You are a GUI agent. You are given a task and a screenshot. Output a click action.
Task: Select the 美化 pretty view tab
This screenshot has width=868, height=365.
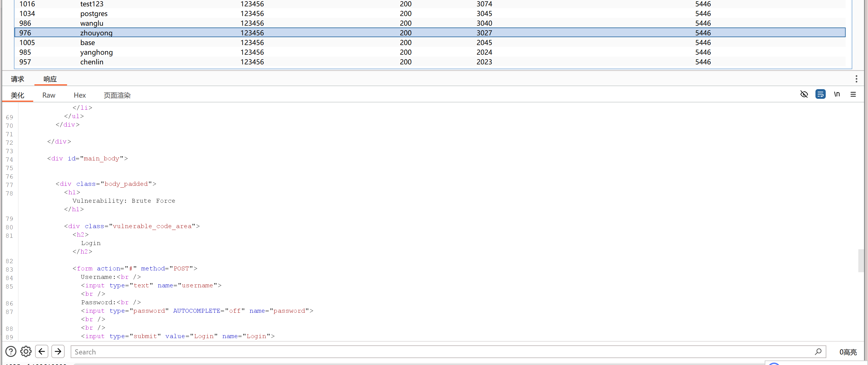coord(18,95)
